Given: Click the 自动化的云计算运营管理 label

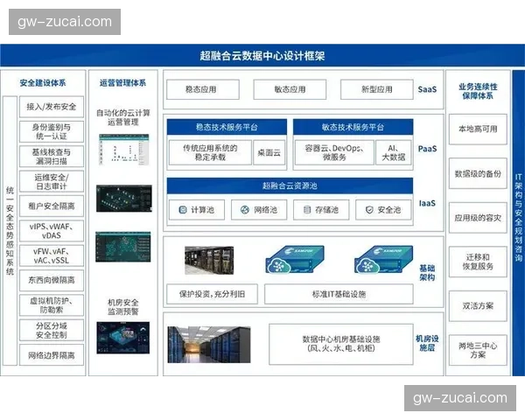Looking at the screenshot, I should (123, 117).
